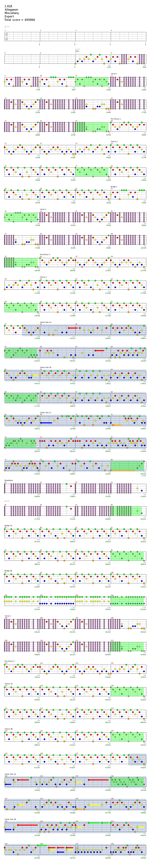Click the 4/4 time signature in measure 1
This screenshot has width=151, height=868.
[x=6, y=37]
